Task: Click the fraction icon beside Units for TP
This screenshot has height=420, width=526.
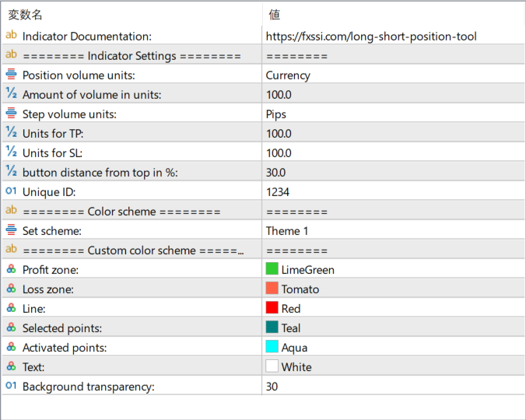Action: (x=11, y=132)
